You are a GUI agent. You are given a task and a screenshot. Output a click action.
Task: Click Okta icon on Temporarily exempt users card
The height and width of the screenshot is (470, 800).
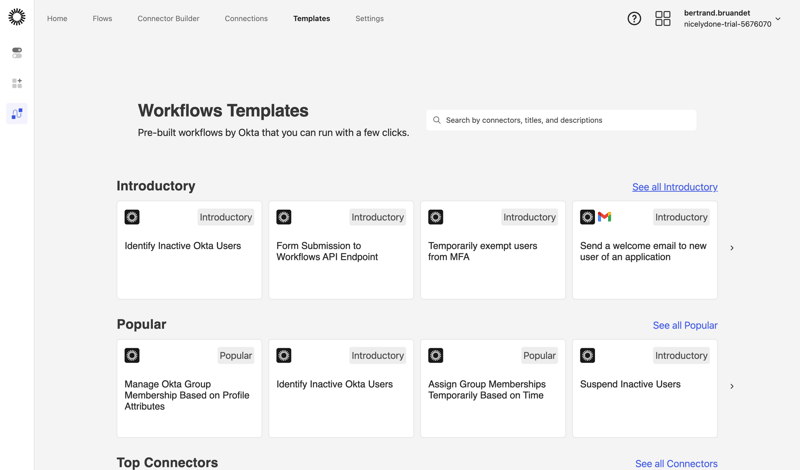436,217
